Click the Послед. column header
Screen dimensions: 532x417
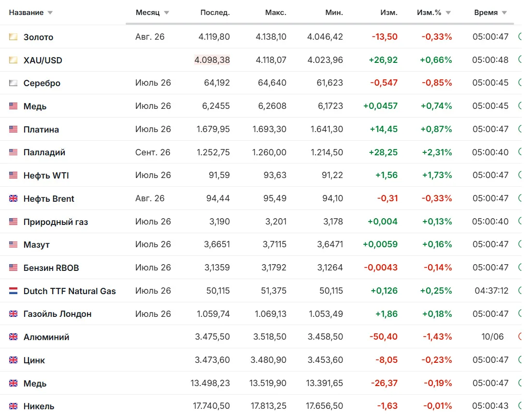pyautogui.click(x=215, y=13)
